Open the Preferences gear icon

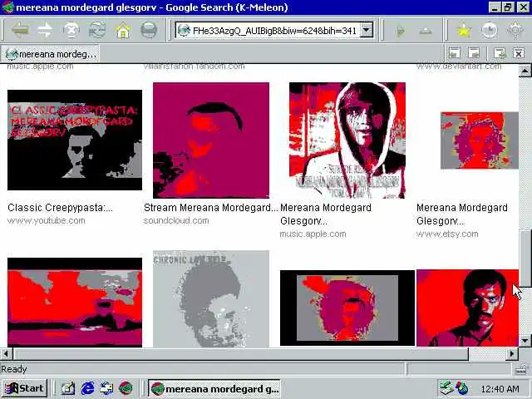point(515,31)
